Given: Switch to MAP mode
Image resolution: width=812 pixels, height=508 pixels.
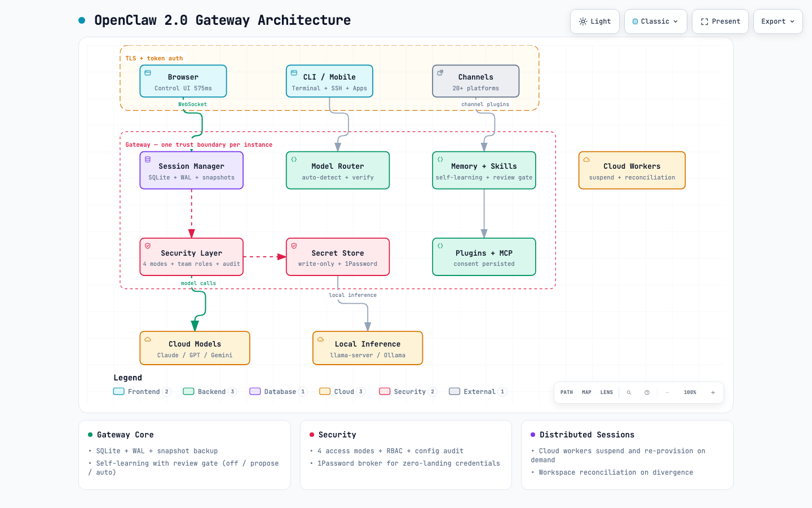Looking at the screenshot, I should (x=586, y=392).
